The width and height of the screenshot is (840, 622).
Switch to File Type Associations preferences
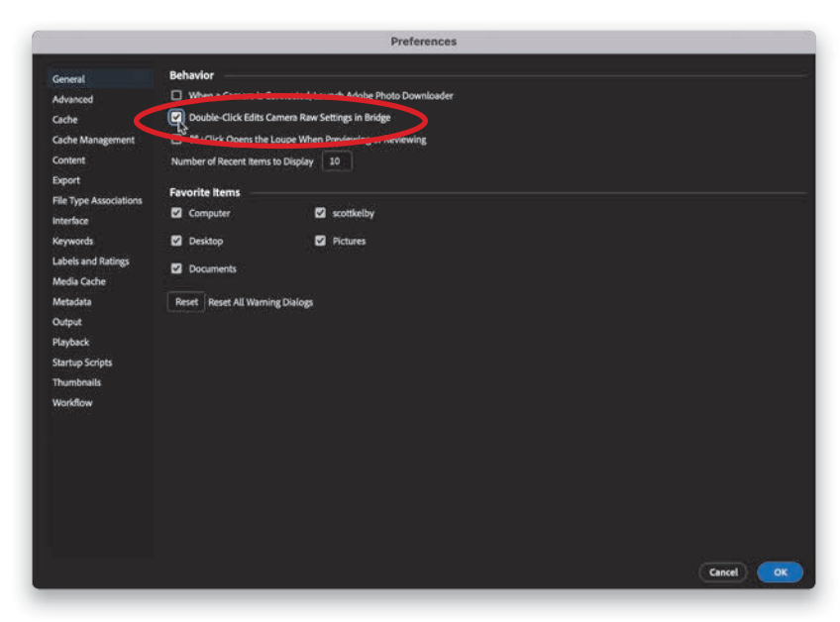pyautogui.click(x=97, y=201)
